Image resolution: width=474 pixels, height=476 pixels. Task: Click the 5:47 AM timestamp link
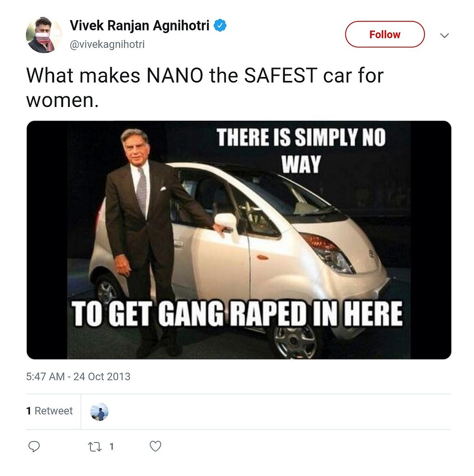pyautogui.click(x=45, y=377)
